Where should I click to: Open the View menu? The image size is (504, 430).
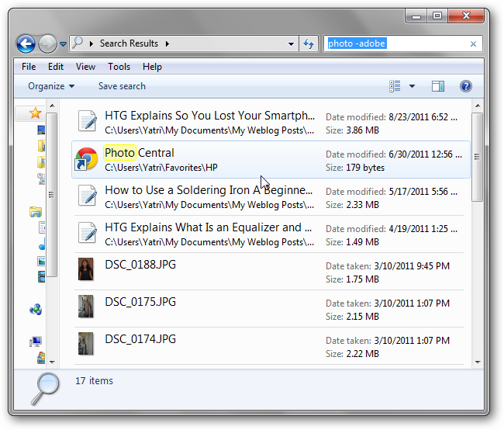85,67
